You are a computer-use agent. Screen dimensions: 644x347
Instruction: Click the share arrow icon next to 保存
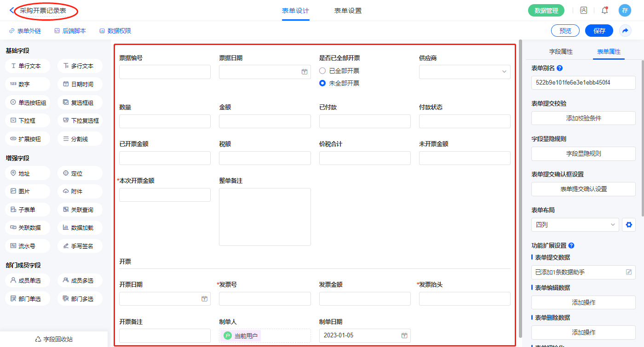pos(625,31)
